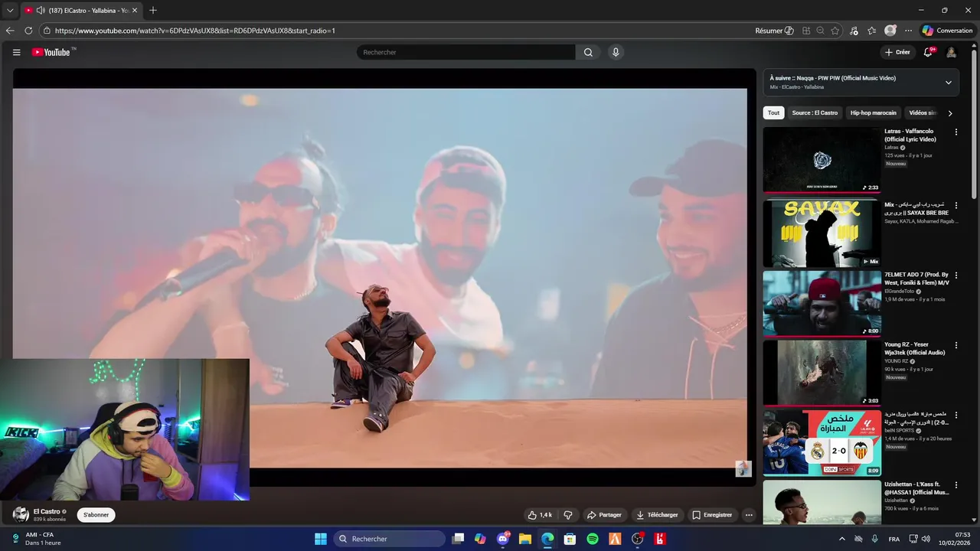Click the main video player to pause
The width and height of the screenshot is (980, 551).
380,277
